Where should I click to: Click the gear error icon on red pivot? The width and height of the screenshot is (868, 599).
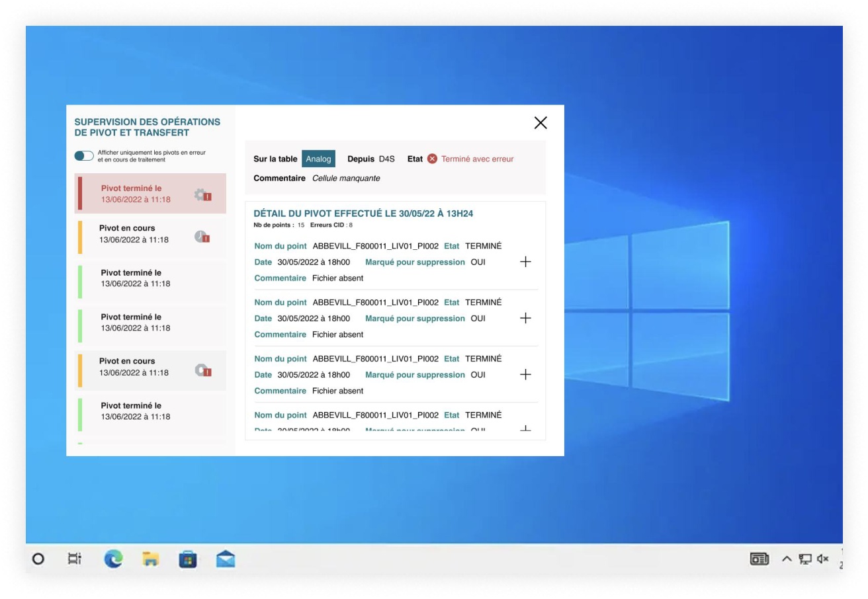(203, 194)
